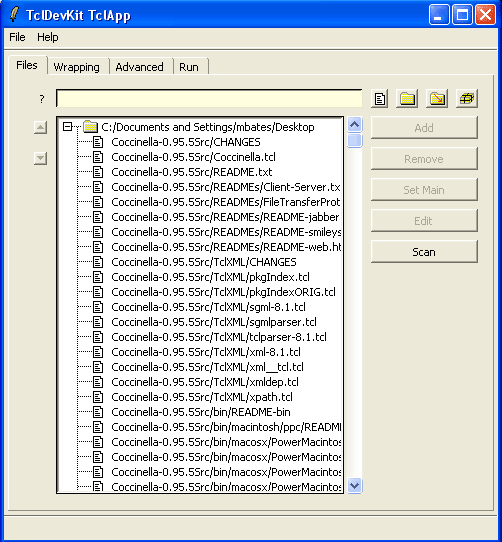This screenshot has height=542, width=502.
Task: Select TclXML/xml-8.1.tcl file row
Action: pos(206,352)
